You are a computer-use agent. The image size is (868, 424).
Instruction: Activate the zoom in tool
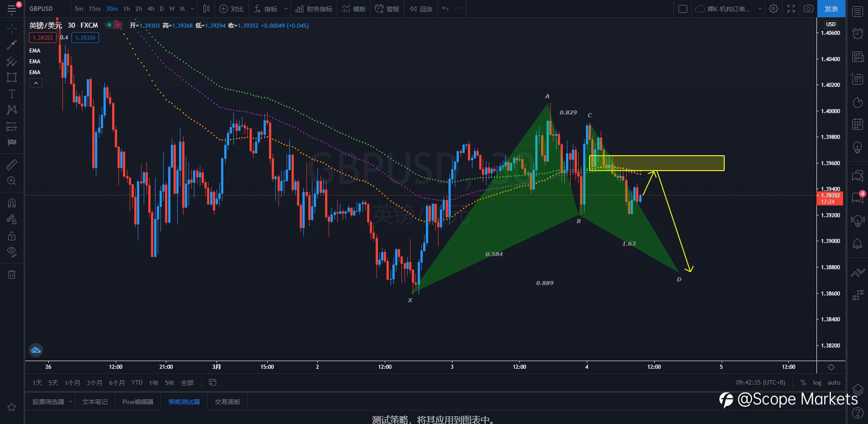[x=12, y=181]
